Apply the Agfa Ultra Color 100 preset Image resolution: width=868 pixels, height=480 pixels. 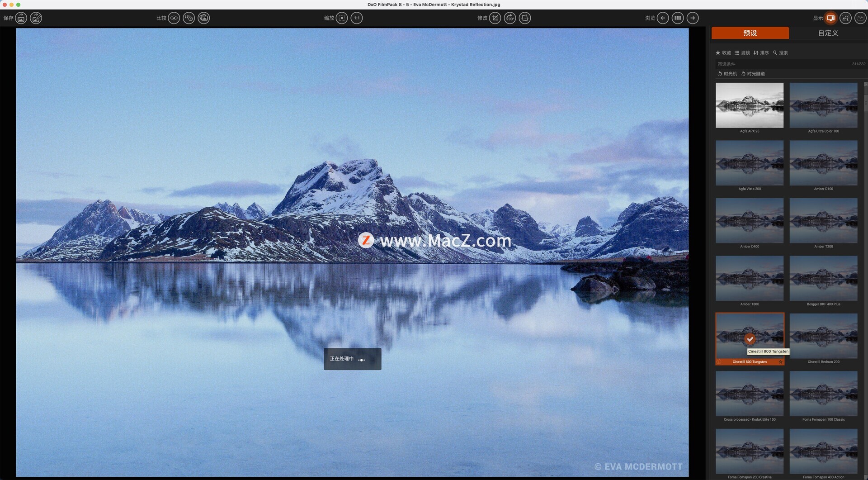[823, 105]
